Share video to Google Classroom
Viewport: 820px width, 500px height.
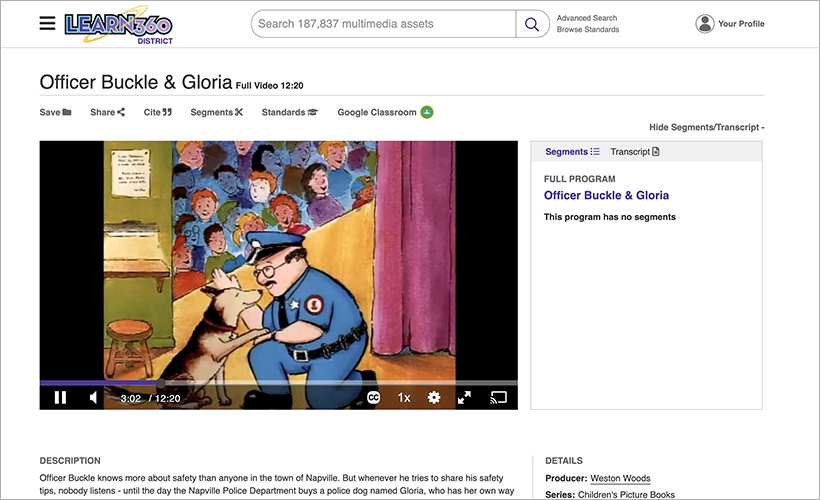[384, 112]
